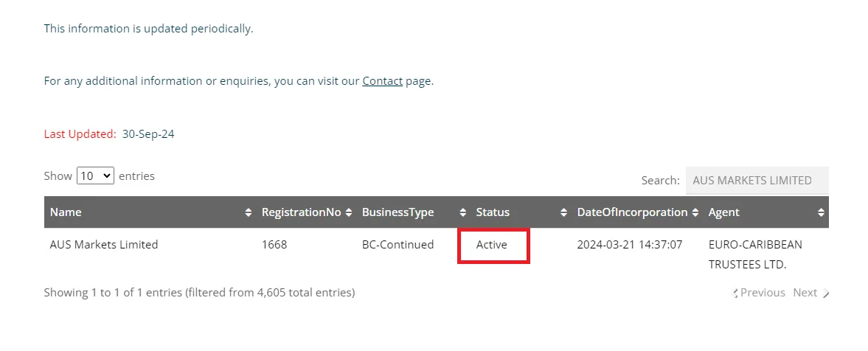Sort by RegistrationNo using its arrow icon
This screenshot has height=351, width=868.
point(348,212)
